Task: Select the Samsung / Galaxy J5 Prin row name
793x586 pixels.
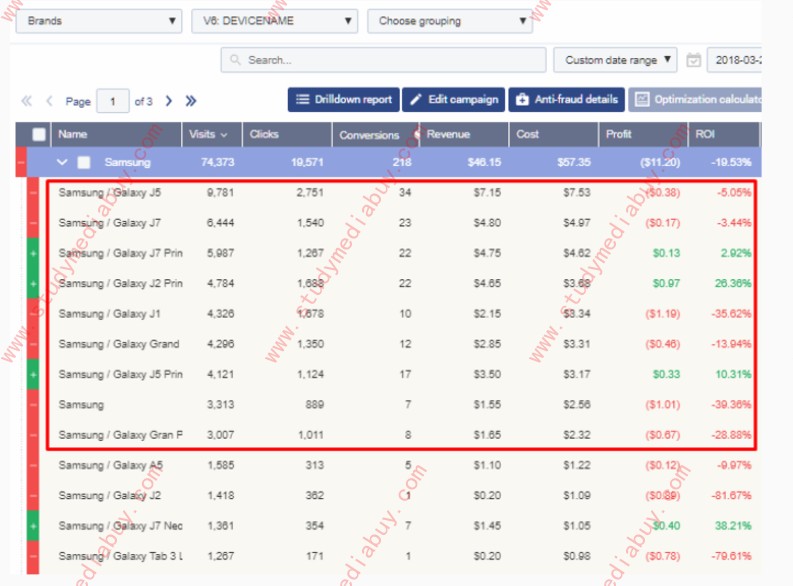Action: point(120,375)
